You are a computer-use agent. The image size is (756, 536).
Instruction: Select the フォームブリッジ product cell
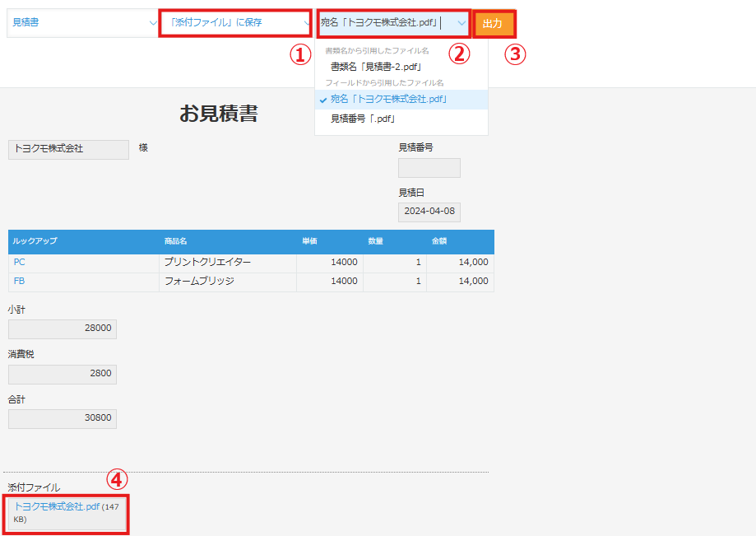228,282
